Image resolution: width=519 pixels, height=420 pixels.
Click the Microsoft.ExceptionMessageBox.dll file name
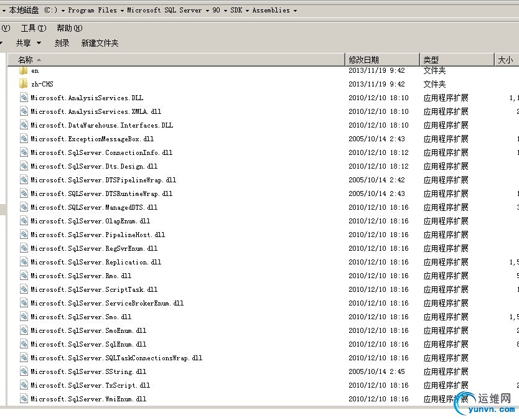click(92, 139)
